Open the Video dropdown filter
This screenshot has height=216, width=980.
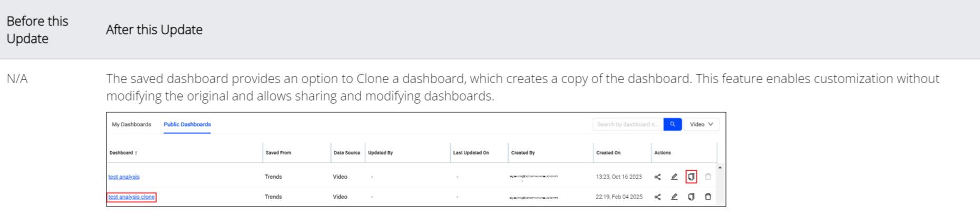tap(702, 124)
